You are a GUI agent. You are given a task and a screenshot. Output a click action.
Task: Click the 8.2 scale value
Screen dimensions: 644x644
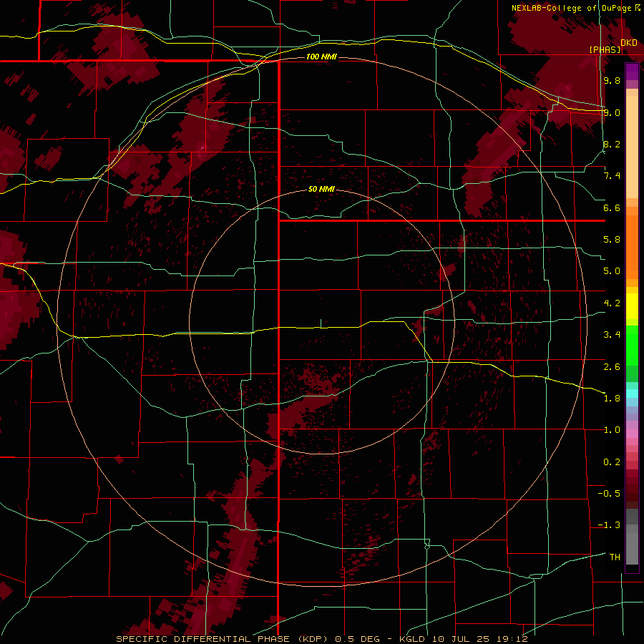pyautogui.click(x=612, y=144)
